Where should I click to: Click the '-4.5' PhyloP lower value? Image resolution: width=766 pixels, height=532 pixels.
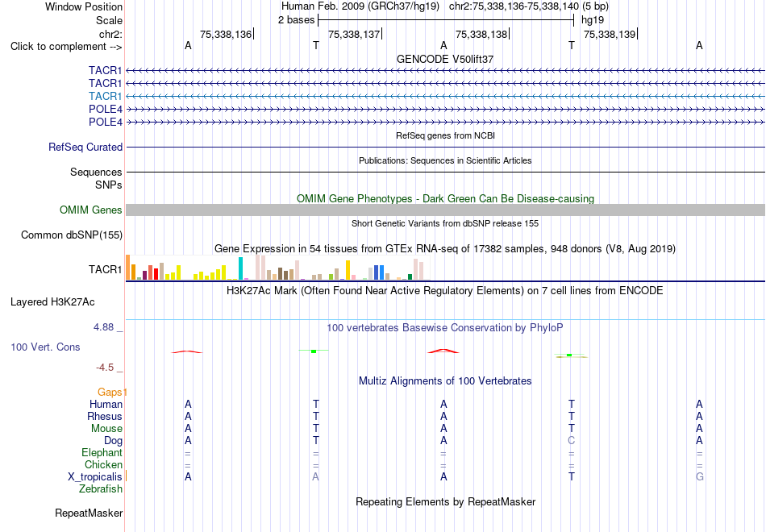click(x=105, y=368)
